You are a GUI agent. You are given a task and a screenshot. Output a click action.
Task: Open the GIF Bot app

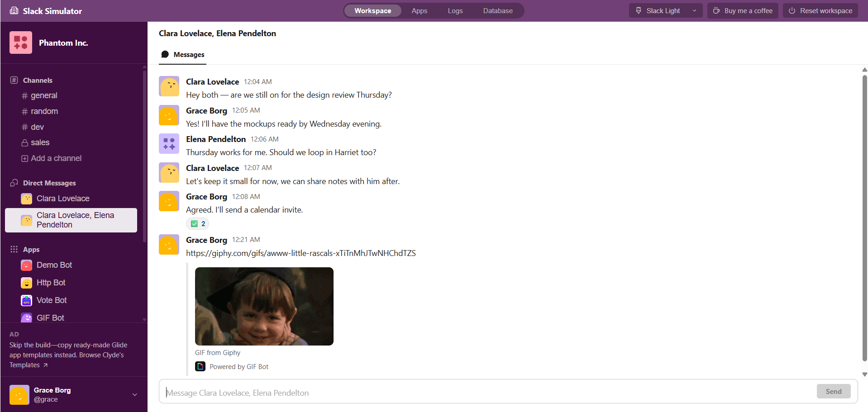tap(50, 318)
